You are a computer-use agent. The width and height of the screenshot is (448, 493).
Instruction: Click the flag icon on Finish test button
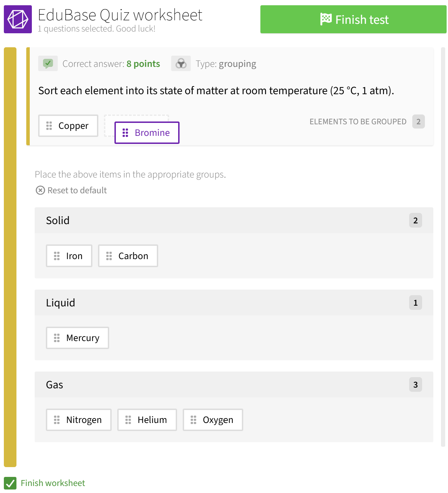(x=325, y=19)
